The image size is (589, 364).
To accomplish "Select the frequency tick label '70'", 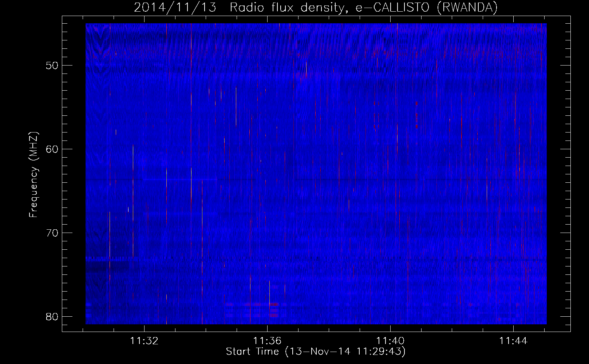I will (x=52, y=233).
